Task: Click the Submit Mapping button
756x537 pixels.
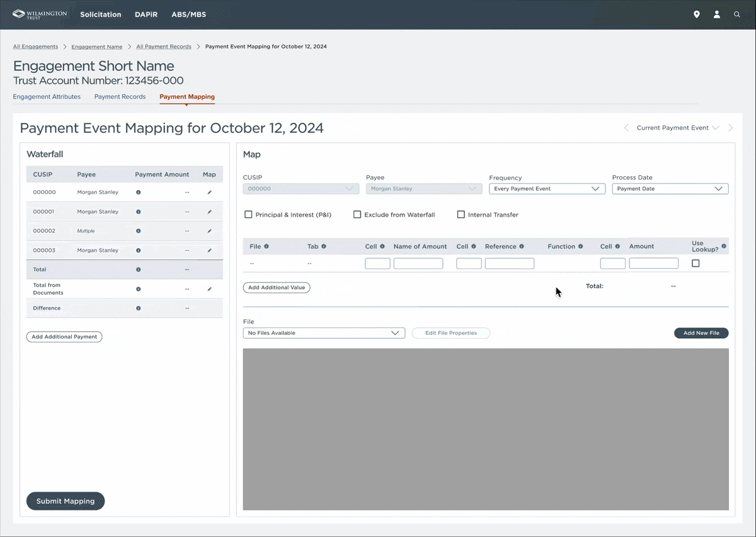Action: coord(66,501)
